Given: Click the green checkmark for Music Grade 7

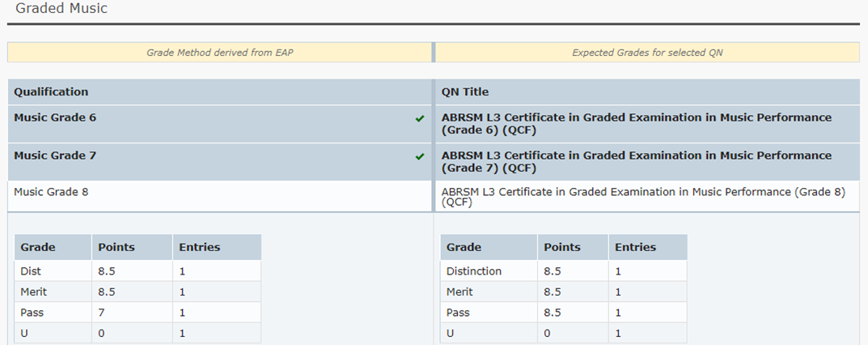Looking at the screenshot, I should [420, 157].
